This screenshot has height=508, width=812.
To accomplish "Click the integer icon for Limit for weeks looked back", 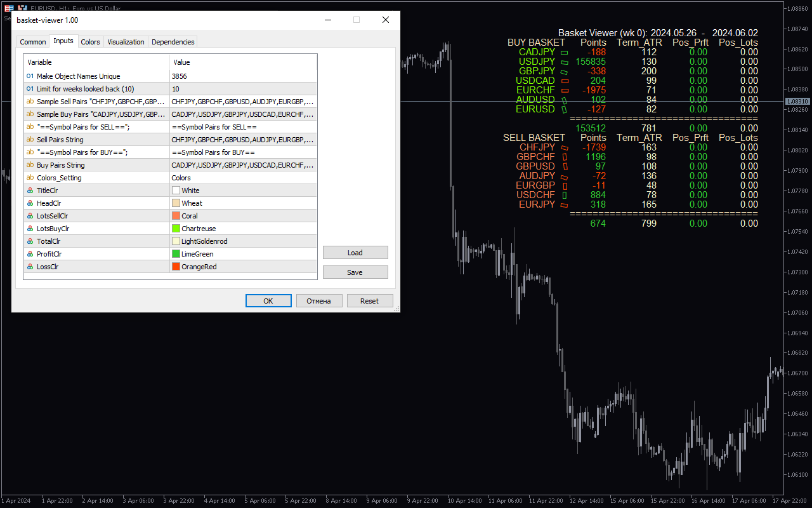I will [30, 89].
